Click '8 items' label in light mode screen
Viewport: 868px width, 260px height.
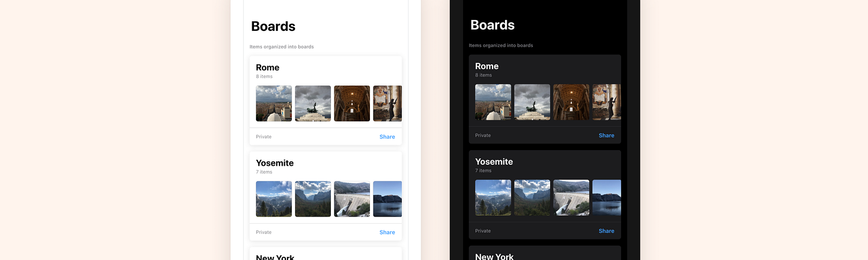[264, 76]
